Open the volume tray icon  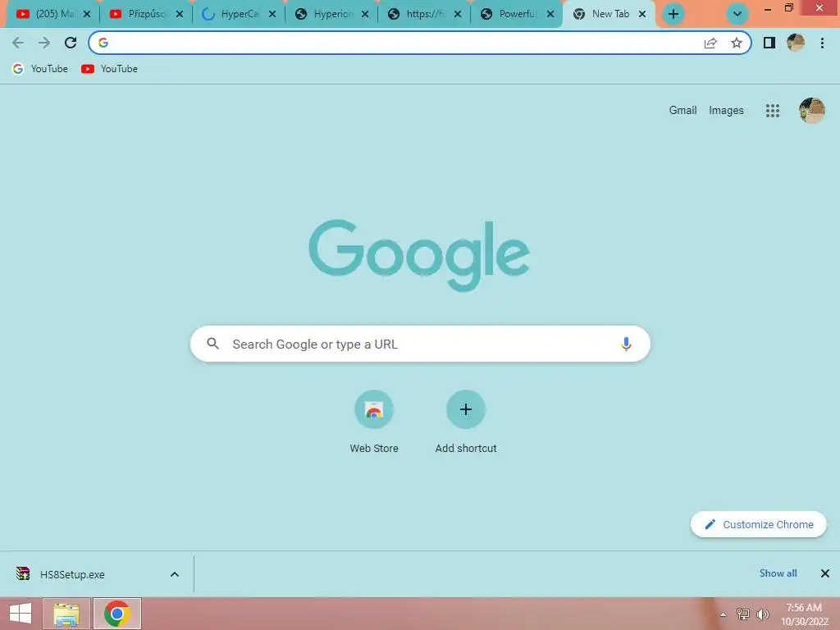[x=763, y=614]
